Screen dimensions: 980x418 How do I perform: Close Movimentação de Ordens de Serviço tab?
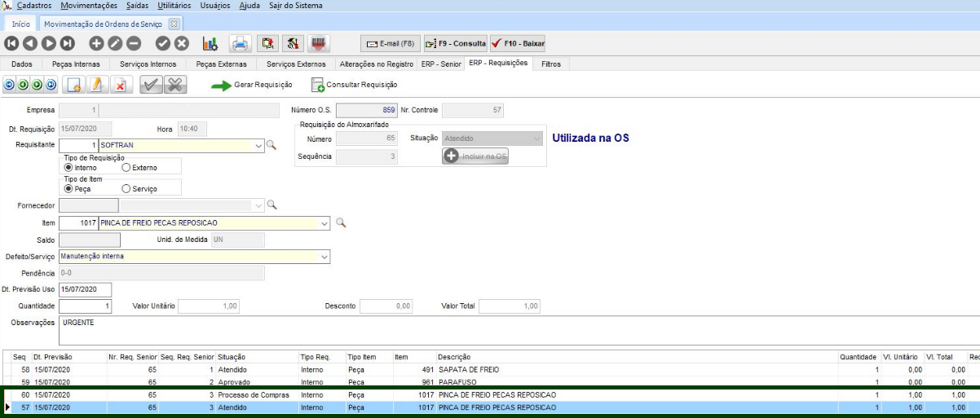(174, 24)
